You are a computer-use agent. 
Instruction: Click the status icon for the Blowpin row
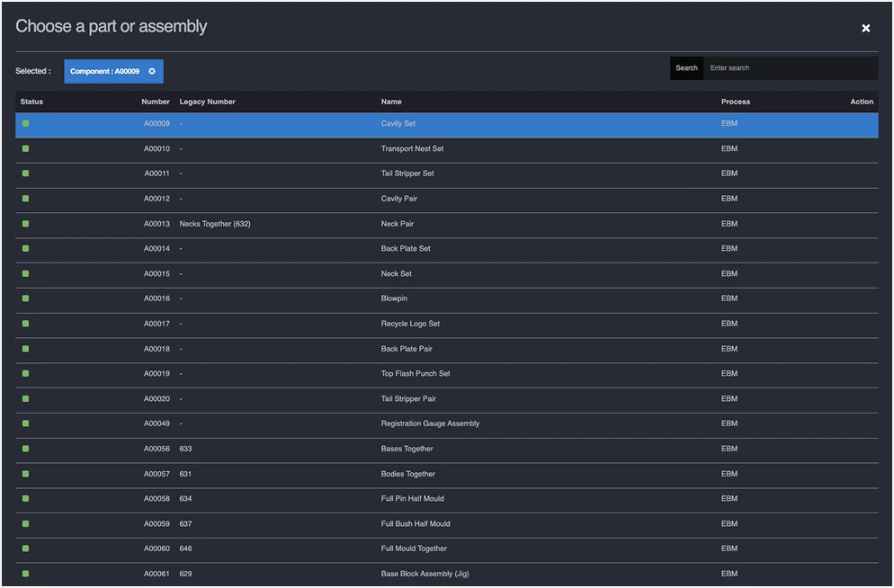pos(26,298)
